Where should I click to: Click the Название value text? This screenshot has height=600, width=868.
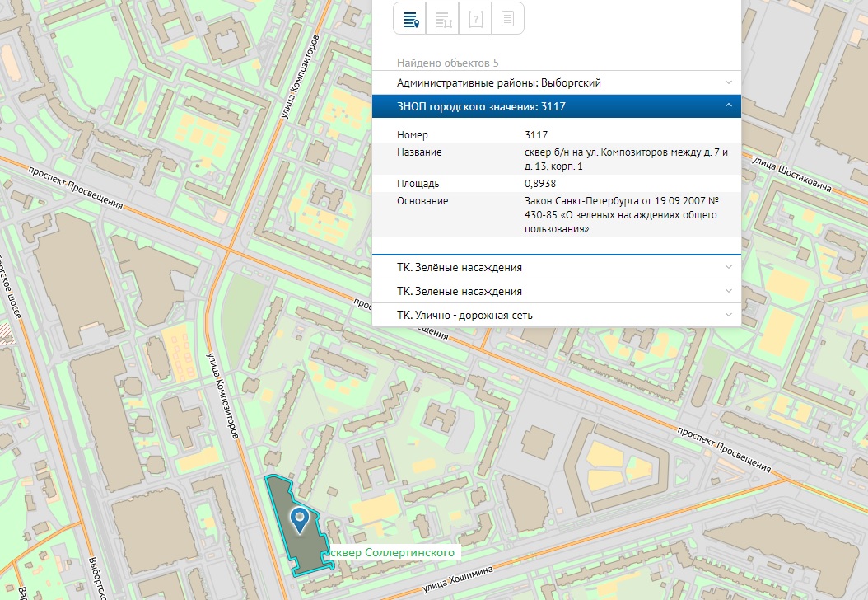click(625, 159)
